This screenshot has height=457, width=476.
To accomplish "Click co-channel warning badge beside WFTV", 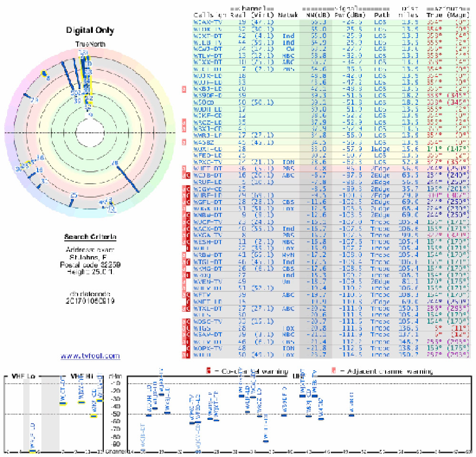I will click(188, 295).
